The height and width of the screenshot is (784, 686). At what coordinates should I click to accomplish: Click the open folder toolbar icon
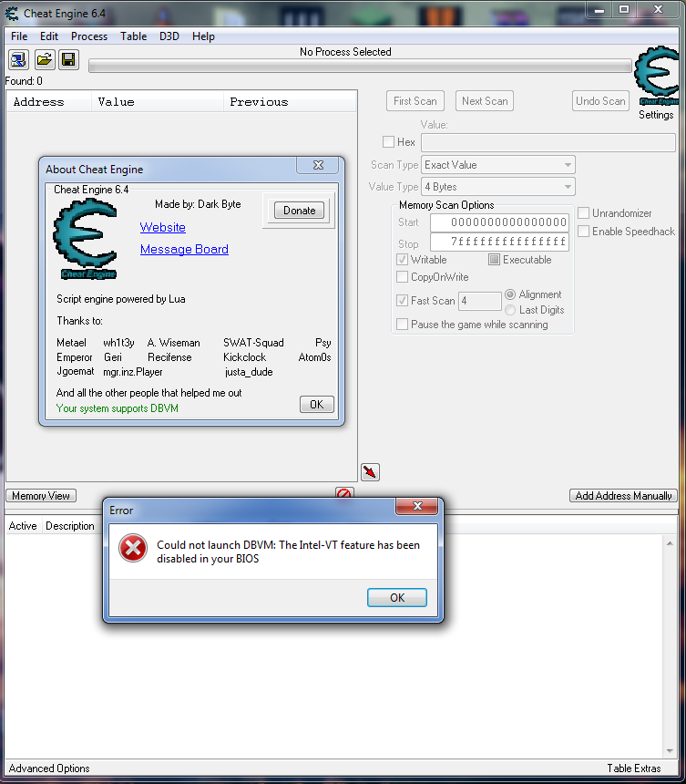click(44, 60)
